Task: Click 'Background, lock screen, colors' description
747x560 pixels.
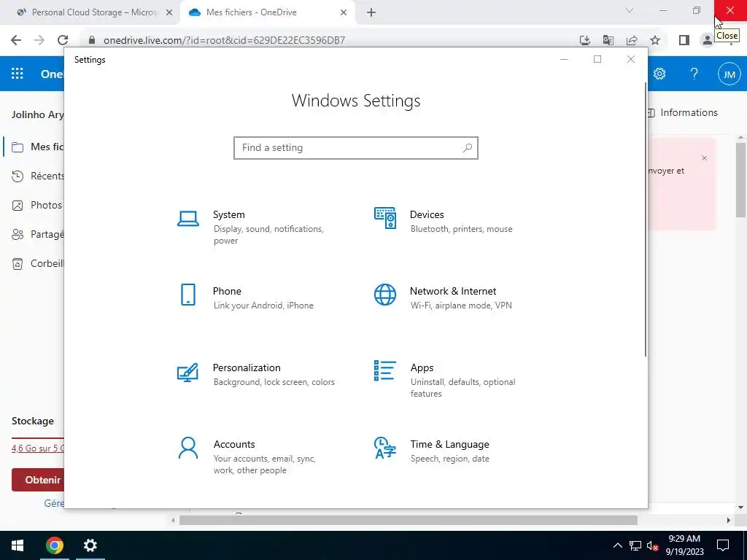Action: click(x=274, y=382)
